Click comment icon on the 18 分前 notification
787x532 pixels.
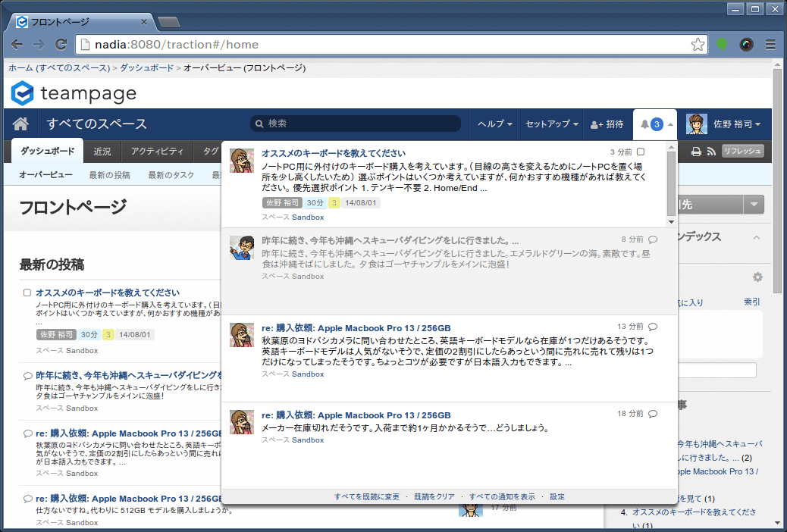[653, 414]
